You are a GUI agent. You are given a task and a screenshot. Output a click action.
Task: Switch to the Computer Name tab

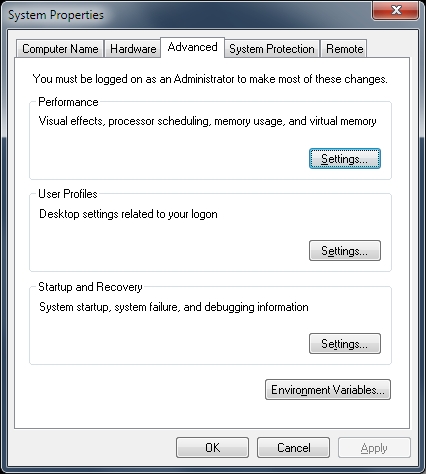click(60, 49)
